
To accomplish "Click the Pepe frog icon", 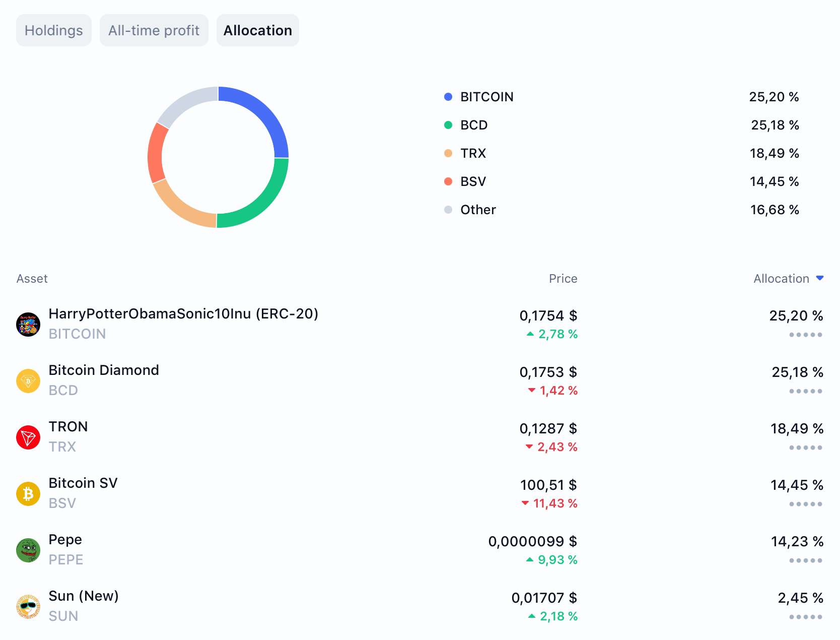I will pyautogui.click(x=28, y=550).
